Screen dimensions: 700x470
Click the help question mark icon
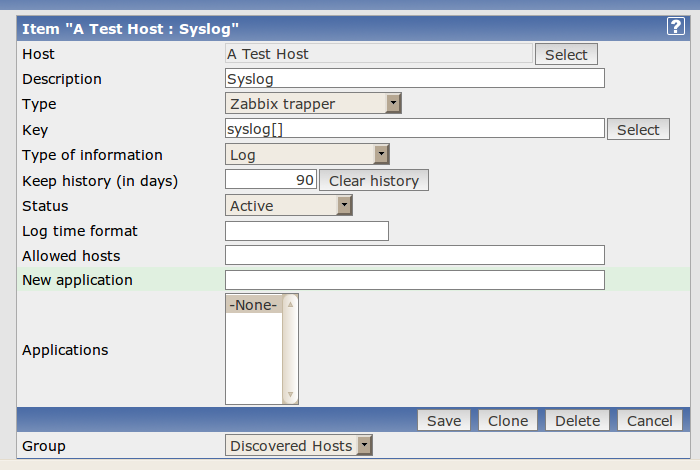click(676, 27)
